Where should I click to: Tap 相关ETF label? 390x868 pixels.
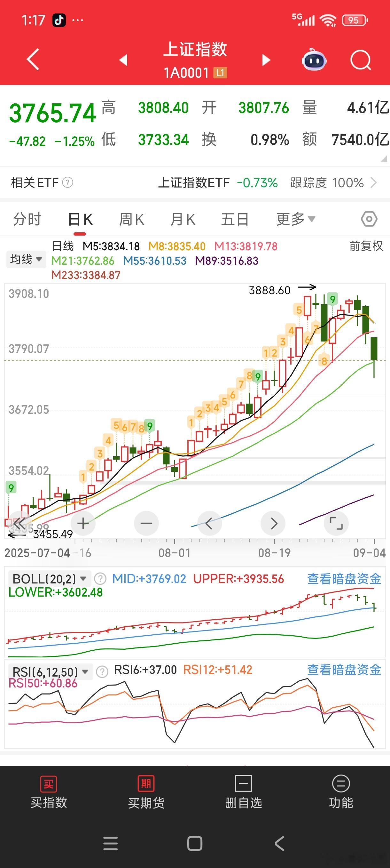[x=35, y=183]
